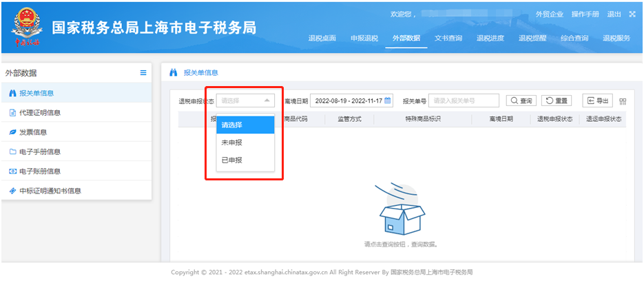Click the 退出 logout link

614,14
